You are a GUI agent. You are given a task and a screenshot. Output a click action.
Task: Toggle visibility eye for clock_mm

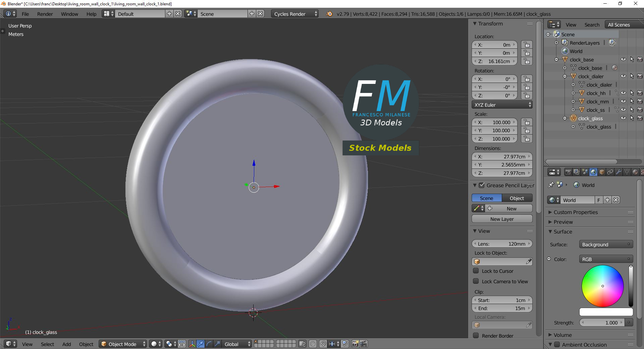(x=623, y=101)
